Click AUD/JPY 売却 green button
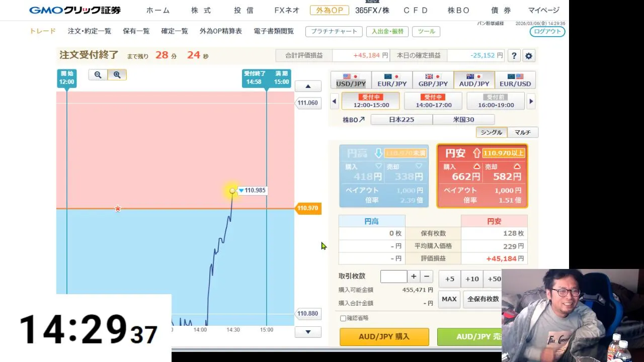 pos(469,337)
